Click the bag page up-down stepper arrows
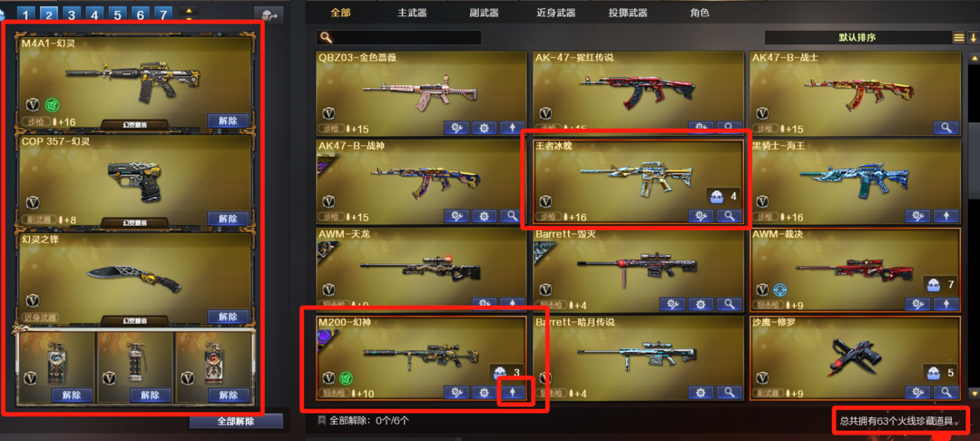980x441 pixels. (x=189, y=15)
